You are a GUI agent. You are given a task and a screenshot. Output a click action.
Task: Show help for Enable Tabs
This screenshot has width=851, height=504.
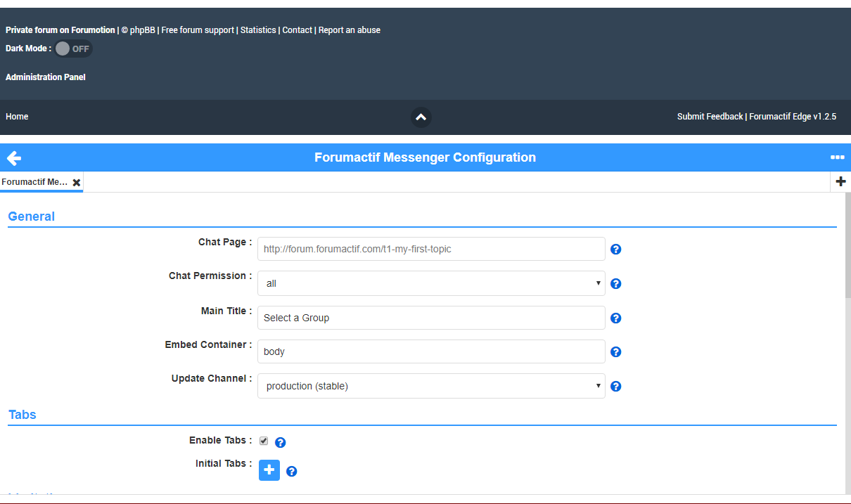(280, 443)
